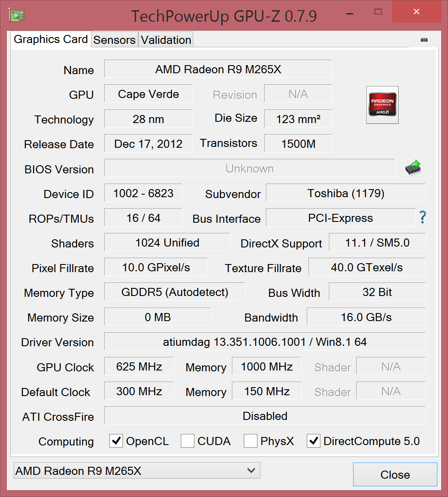Click the GPU-Z app icon in title bar
This screenshot has height=497, width=448.
pyautogui.click(x=16, y=15)
